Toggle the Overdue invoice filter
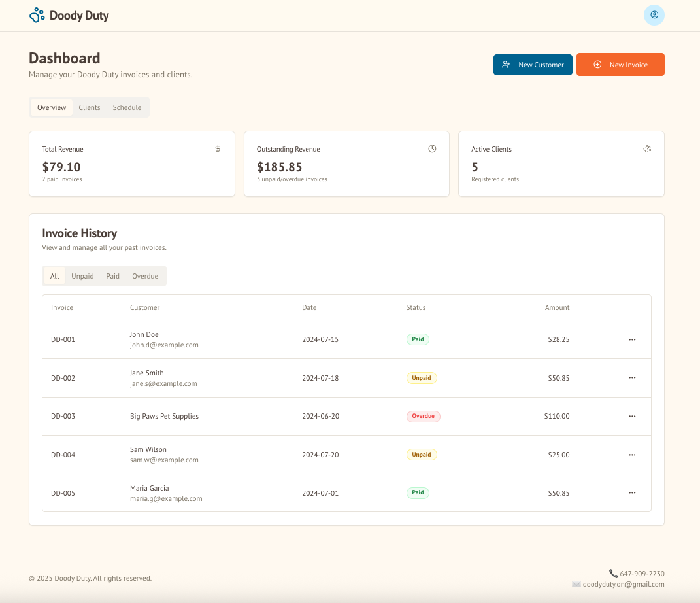 [144, 276]
